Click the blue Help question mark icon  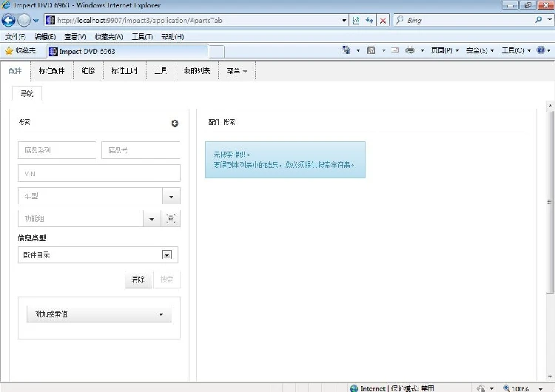click(x=540, y=50)
